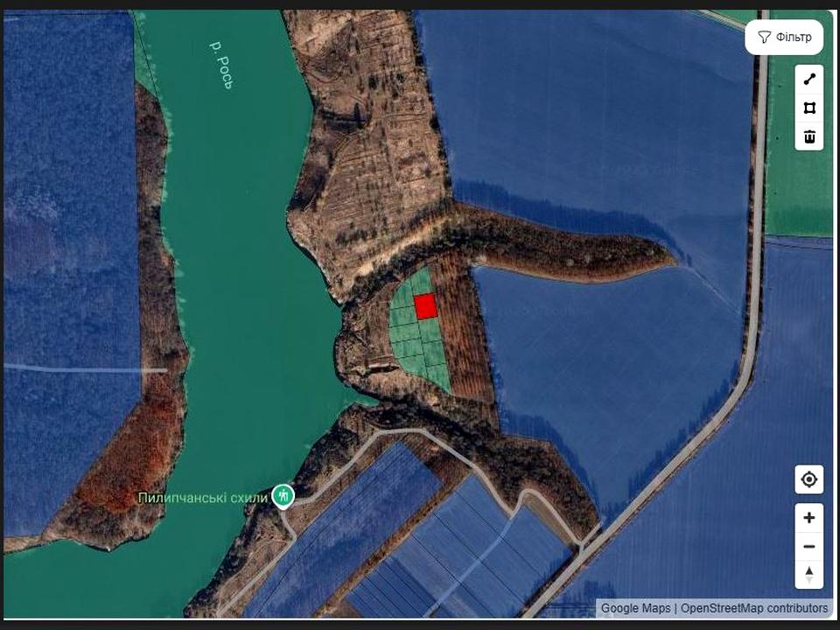The image size is (840, 630).
Task: Select the red highlighted land parcel
Action: coord(425,306)
